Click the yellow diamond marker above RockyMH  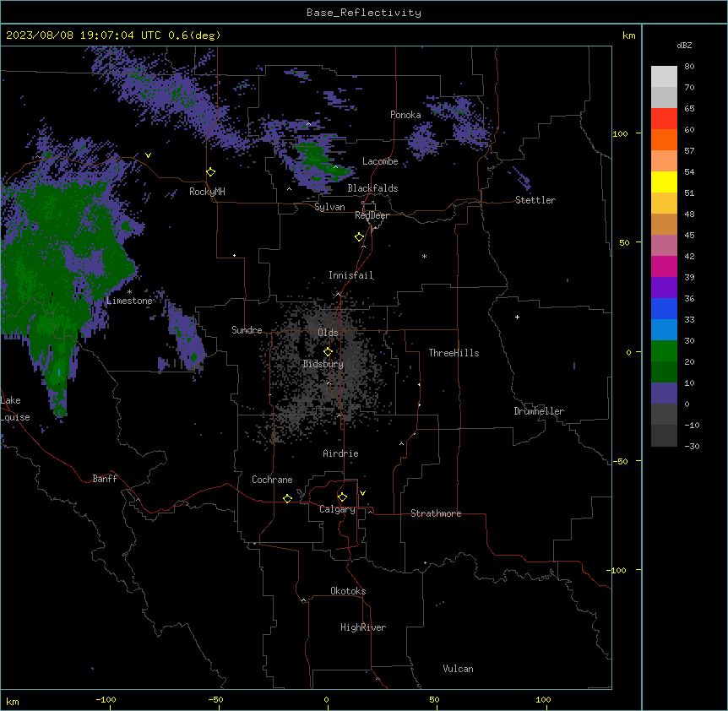pos(211,172)
